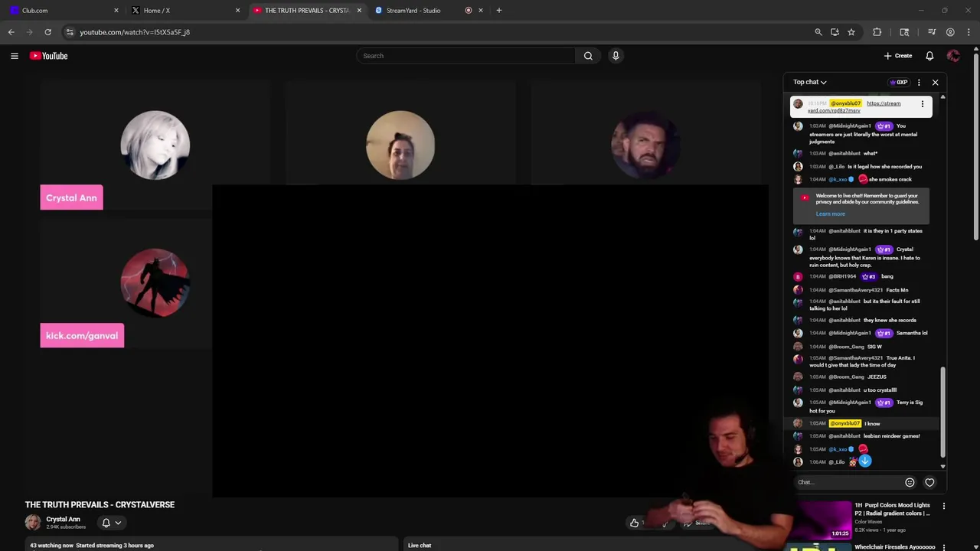Image resolution: width=980 pixels, height=551 pixels.
Task: Jump to the newest chat with the blue down arrow
Action: point(865,461)
